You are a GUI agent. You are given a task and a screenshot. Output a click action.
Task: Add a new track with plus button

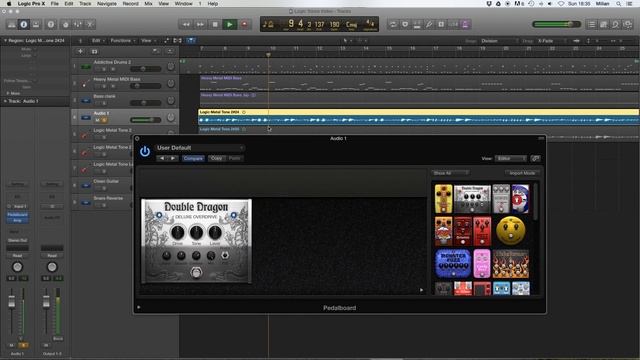coord(80,51)
